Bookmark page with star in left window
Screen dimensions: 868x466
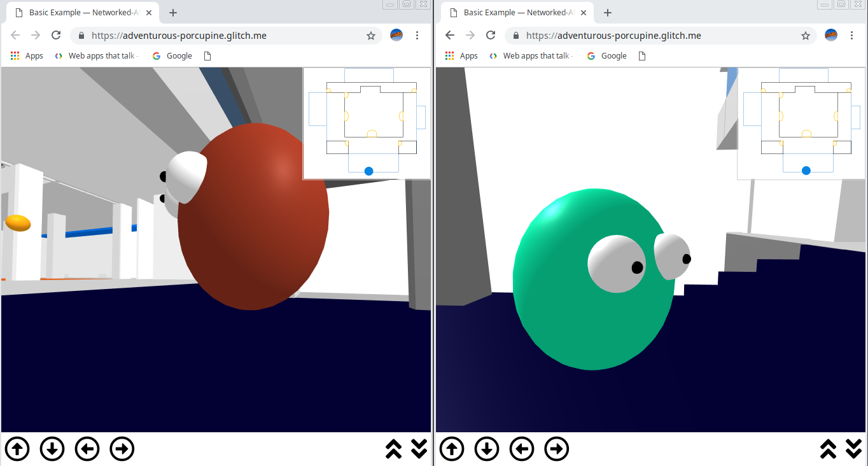pyautogui.click(x=371, y=36)
